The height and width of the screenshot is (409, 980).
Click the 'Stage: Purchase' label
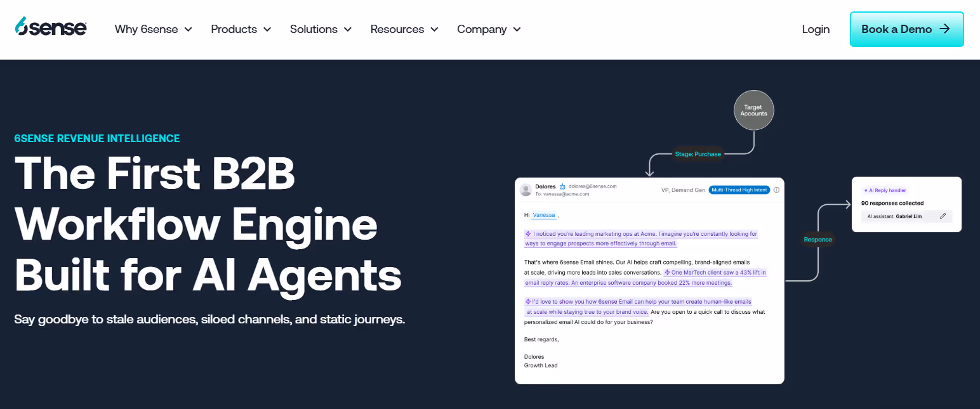(698, 154)
